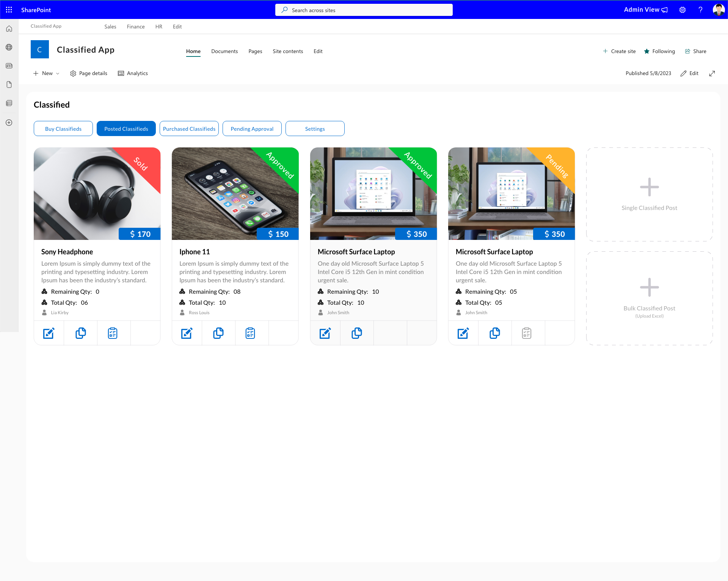This screenshot has width=728, height=581.
Task: Open the Sony Headphone checklist icon
Action: coord(113,333)
